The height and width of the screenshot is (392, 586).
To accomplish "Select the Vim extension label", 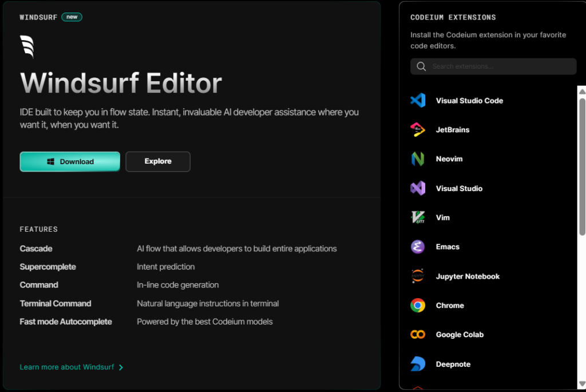I will (x=443, y=217).
